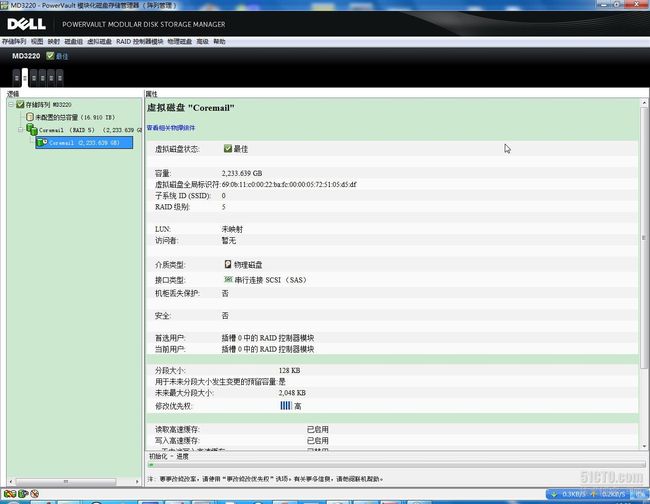The image size is (650, 504).
Task: Open the 存储阵列 menu
Action: (14, 42)
